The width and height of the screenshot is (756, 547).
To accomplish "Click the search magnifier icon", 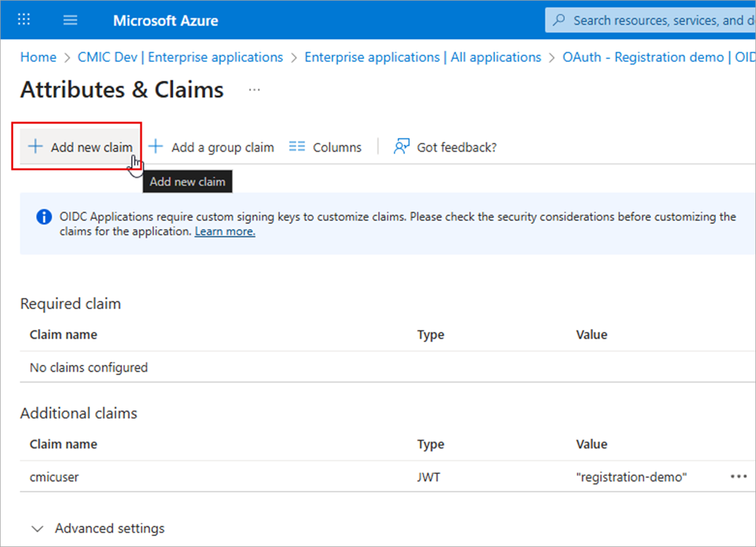I will [558, 19].
